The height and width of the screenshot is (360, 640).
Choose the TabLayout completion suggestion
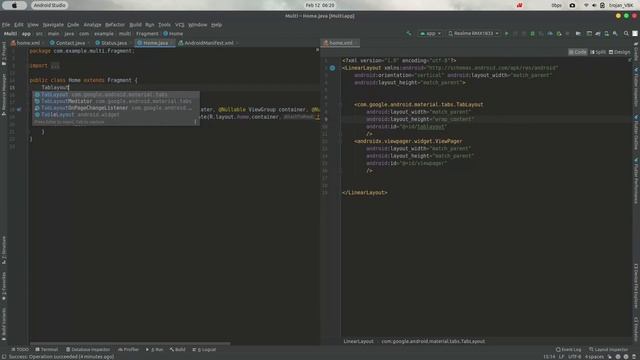116,95
